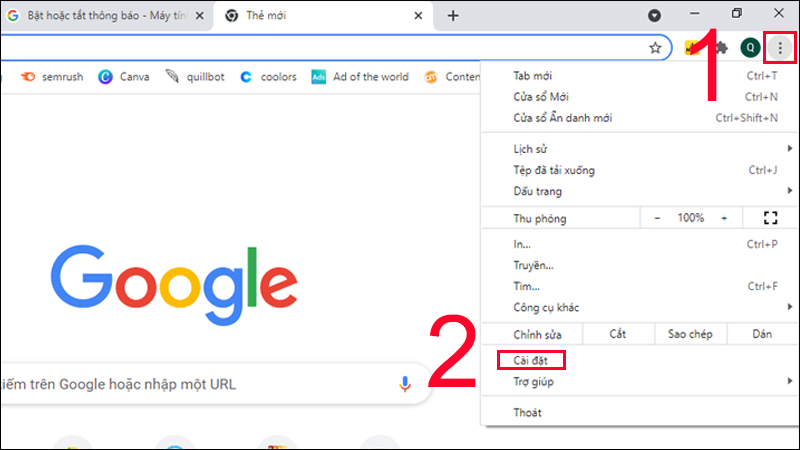The width and height of the screenshot is (800, 450).
Task: Start voice search with the microphone icon
Action: point(405,384)
